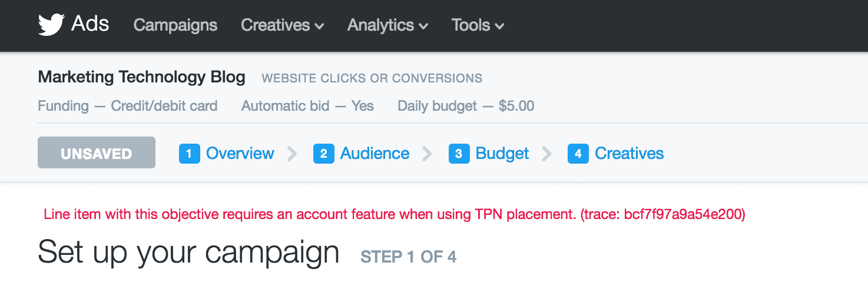Click the Marketing Technology Blog campaign name
868x292 pixels.
pyautogui.click(x=141, y=77)
